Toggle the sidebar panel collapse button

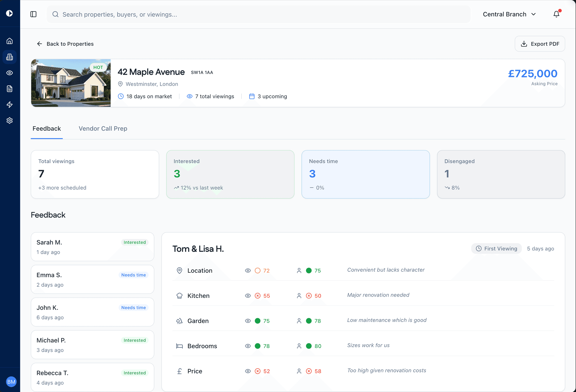[33, 14]
